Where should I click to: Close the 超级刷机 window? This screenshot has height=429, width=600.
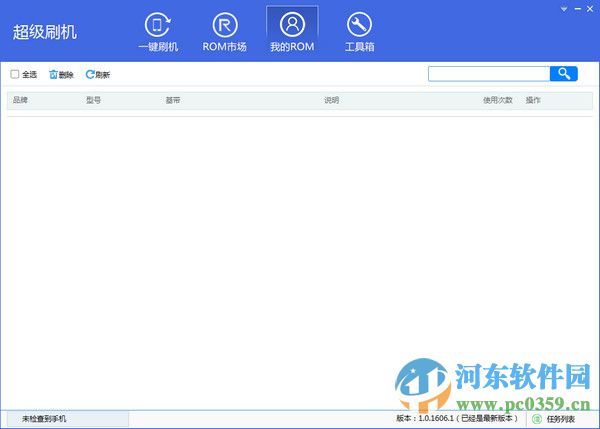click(x=590, y=9)
